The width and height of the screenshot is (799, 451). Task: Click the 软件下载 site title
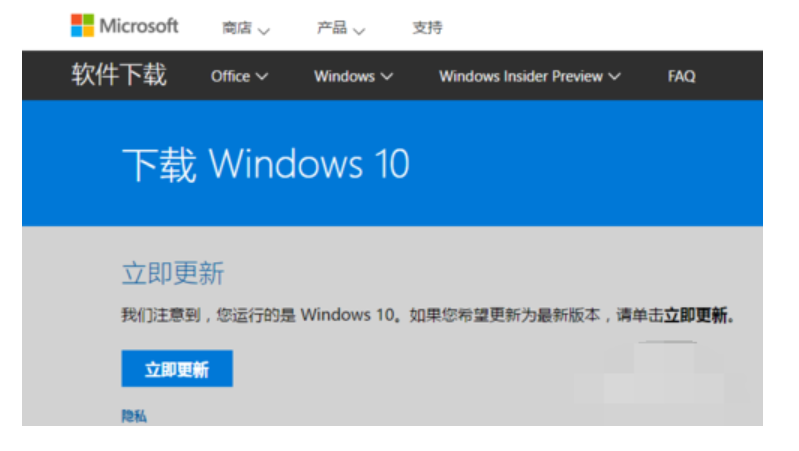click(119, 76)
